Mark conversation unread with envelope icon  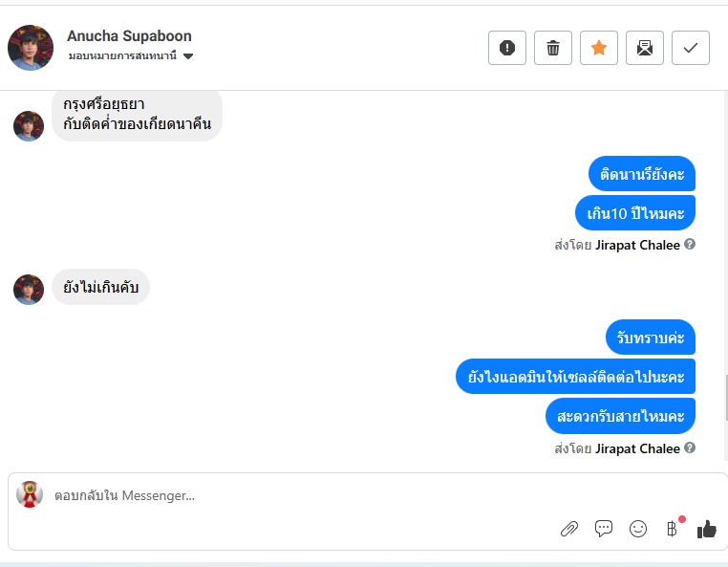coord(645,48)
